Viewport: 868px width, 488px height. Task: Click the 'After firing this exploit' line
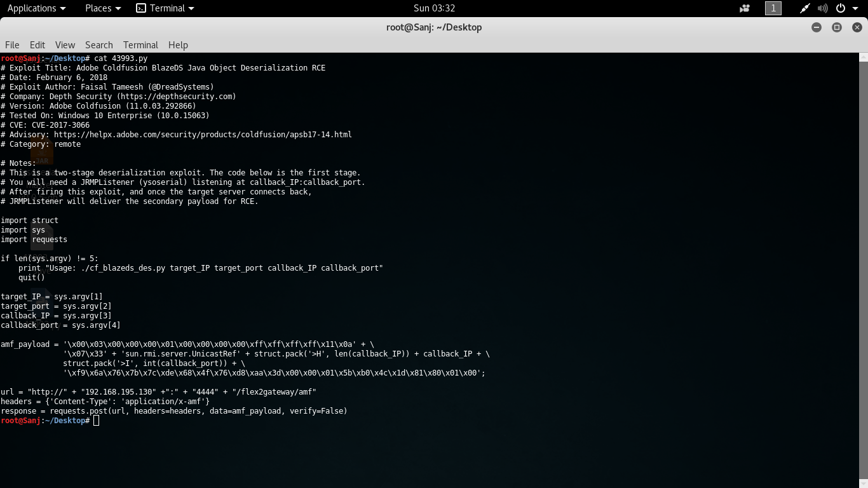click(156, 192)
